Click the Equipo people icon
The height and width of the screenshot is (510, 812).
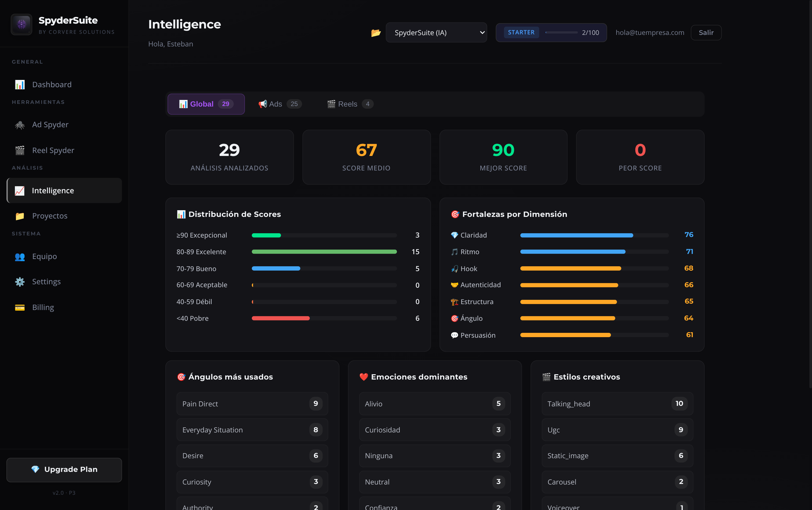[x=20, y=257]
